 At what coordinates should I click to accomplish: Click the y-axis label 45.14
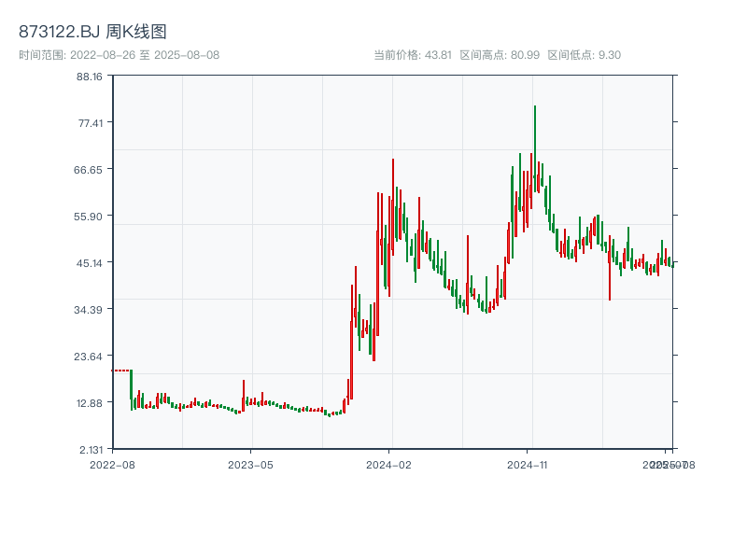(x=90, y=263)
